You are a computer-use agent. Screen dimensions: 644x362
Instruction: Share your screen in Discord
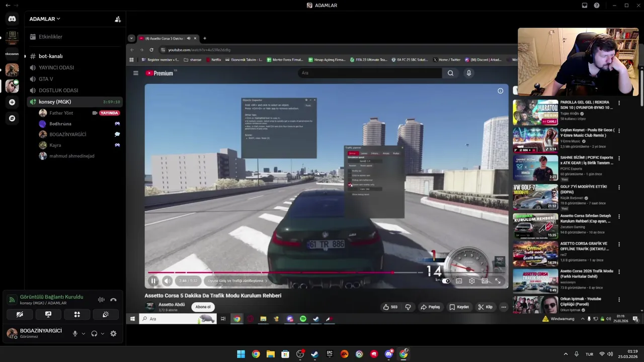coord(48,314)
